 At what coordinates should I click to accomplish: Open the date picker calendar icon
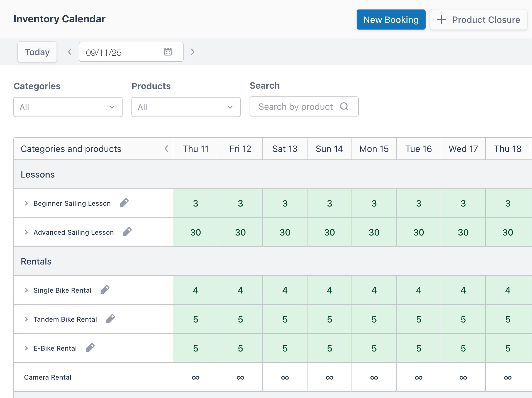pyautogui.click(x=168, y=52)
